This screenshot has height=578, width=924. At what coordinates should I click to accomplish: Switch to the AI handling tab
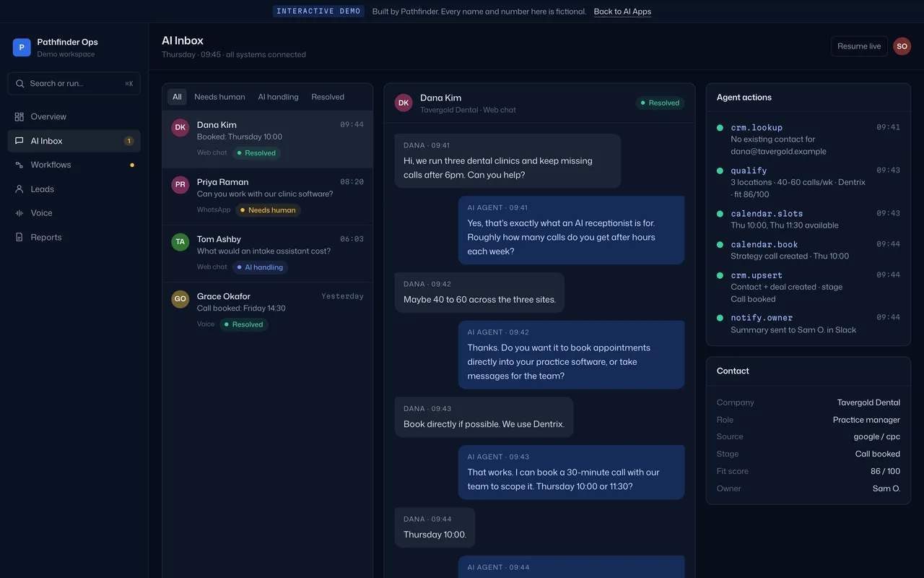point(278,97)
